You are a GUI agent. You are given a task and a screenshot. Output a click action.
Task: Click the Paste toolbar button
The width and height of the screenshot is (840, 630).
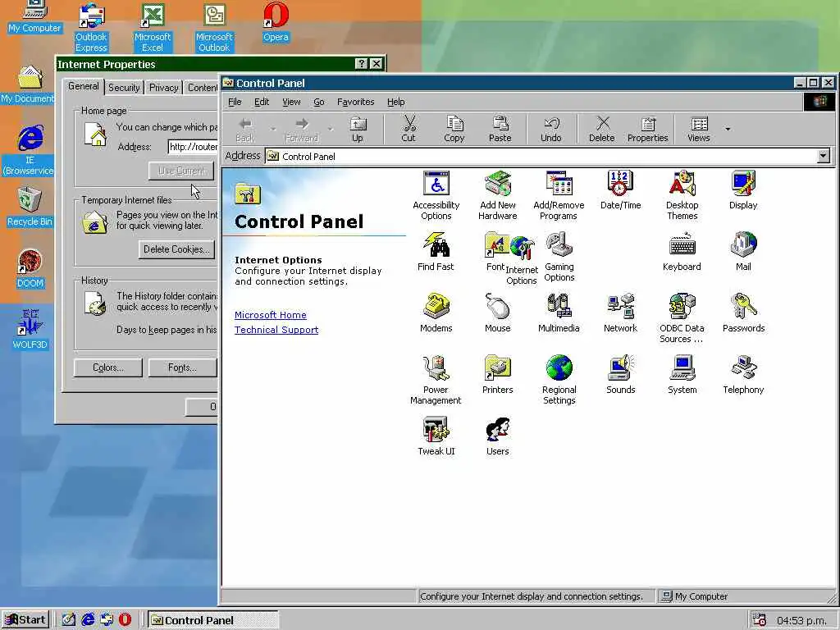[x=500, y=129]
